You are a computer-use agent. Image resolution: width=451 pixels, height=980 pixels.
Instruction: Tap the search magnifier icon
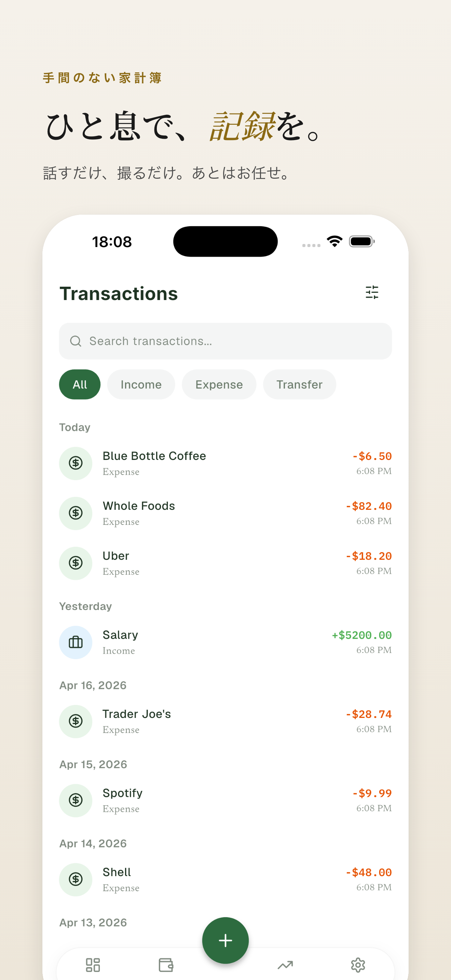coord(76,341)
